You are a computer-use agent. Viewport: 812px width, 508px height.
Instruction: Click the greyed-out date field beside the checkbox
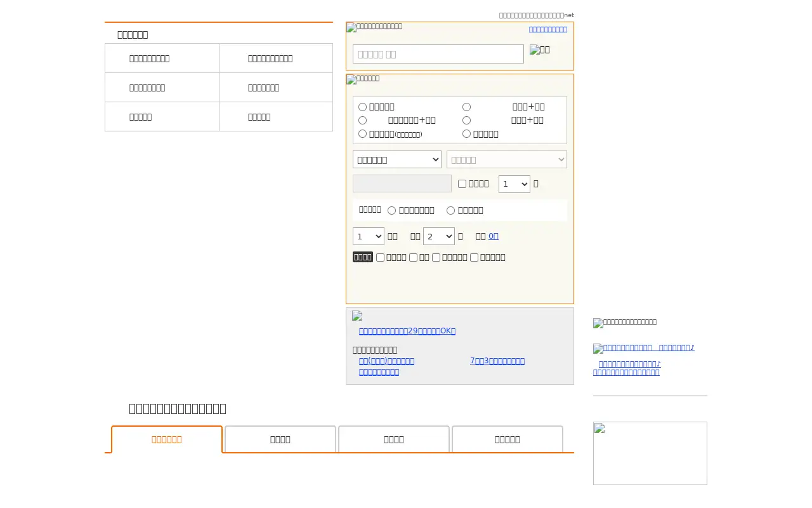click(402, 184)
